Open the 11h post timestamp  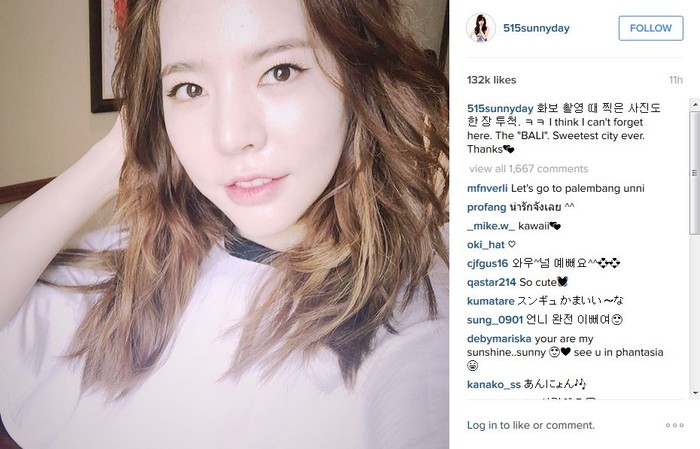coord(675,80)
